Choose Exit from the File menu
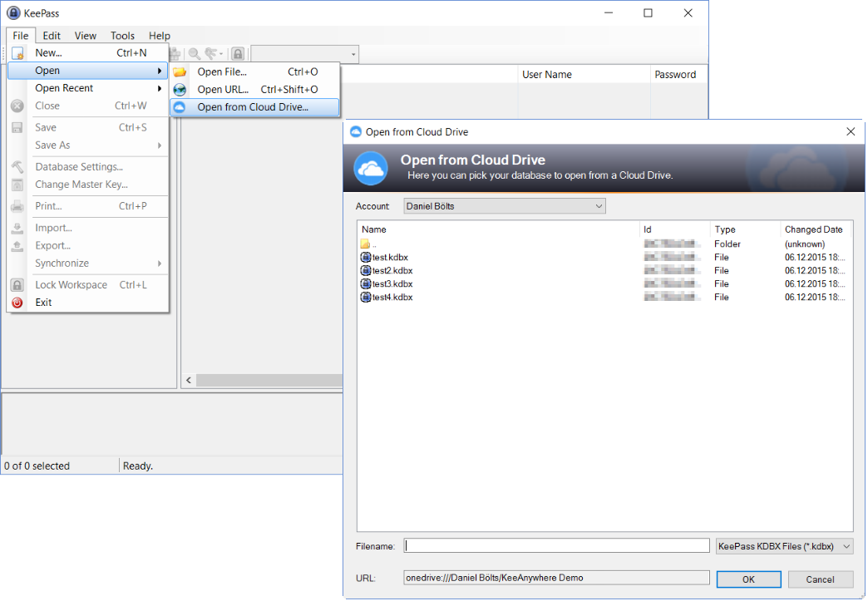 pos(89,303)
